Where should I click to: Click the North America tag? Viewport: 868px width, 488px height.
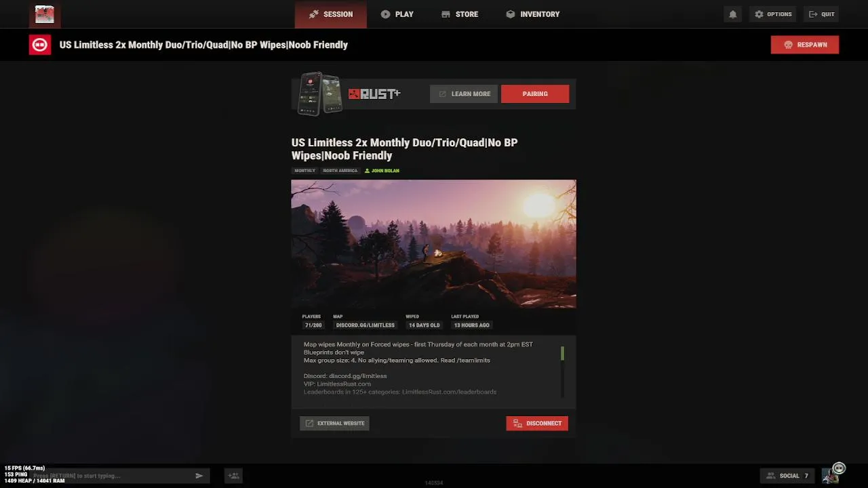pyautogui.click(x=340, y=171)
